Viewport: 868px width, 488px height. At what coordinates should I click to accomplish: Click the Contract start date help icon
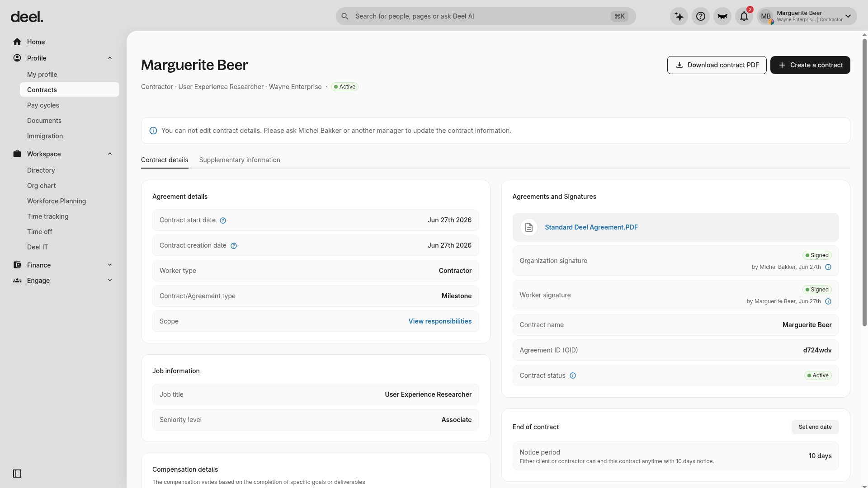[223, 221]
